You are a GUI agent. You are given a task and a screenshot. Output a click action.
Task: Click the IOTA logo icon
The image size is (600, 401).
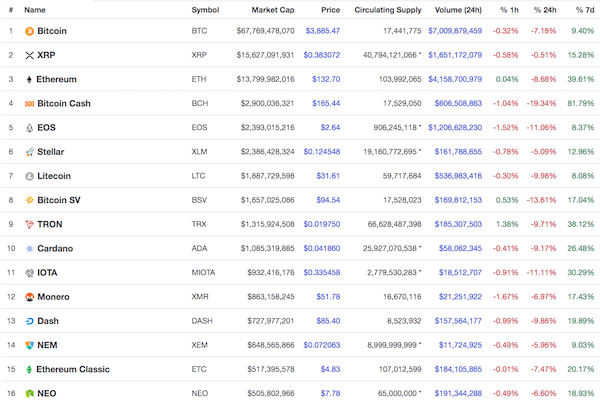[29, 273]
